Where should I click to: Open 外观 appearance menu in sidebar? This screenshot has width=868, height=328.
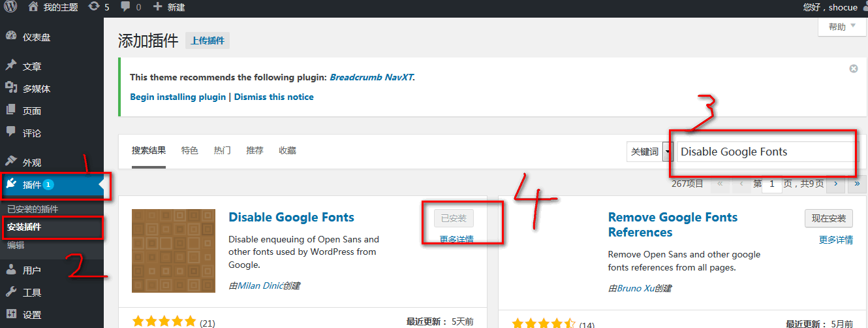tap(31, 162)
